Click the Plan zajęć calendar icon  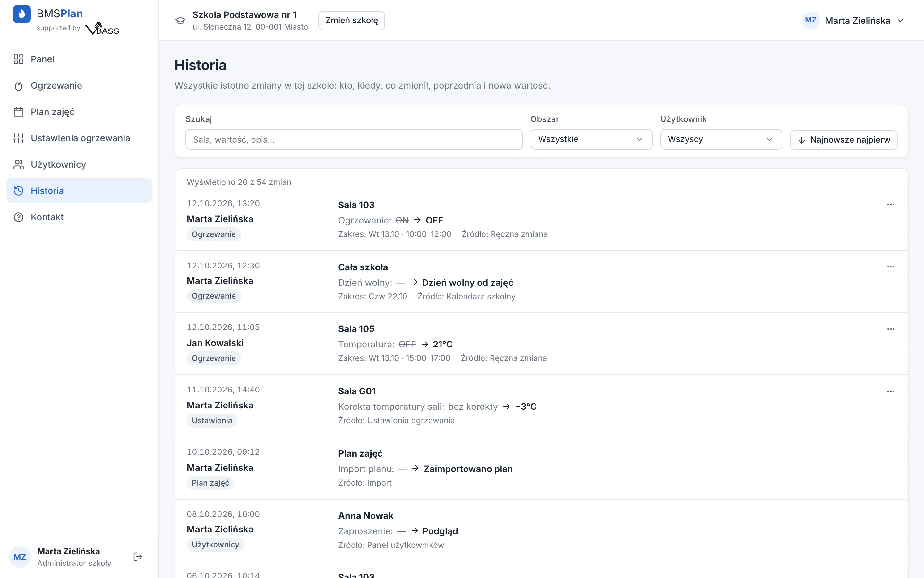(18, 112)
